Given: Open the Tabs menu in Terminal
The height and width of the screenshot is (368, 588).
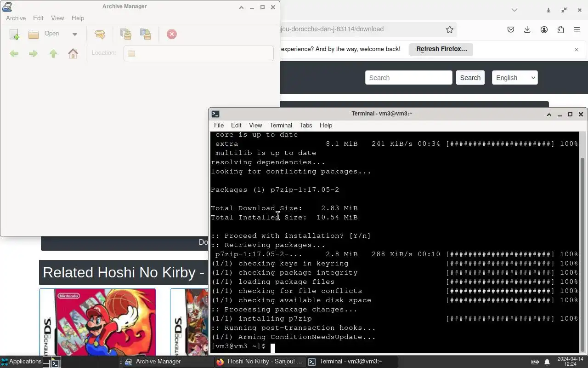Looking at the screenshot, I should (x=305, y=125).
